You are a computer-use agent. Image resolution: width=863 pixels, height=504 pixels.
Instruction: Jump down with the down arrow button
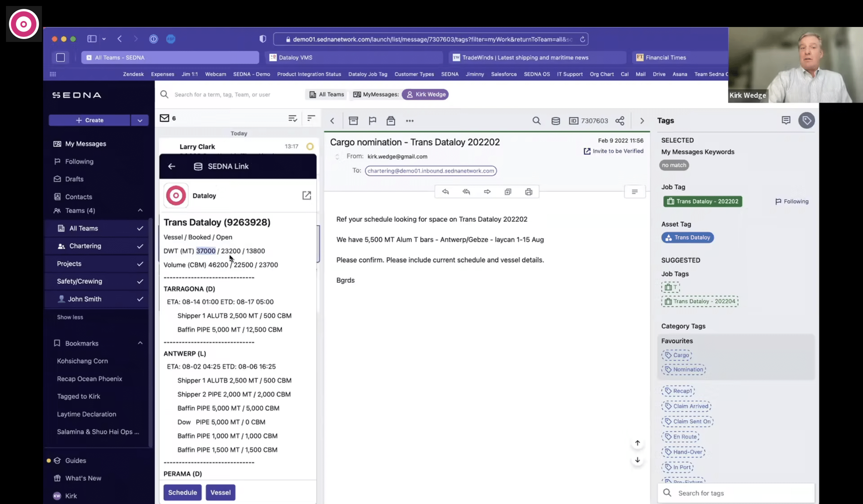pos(637,460)
